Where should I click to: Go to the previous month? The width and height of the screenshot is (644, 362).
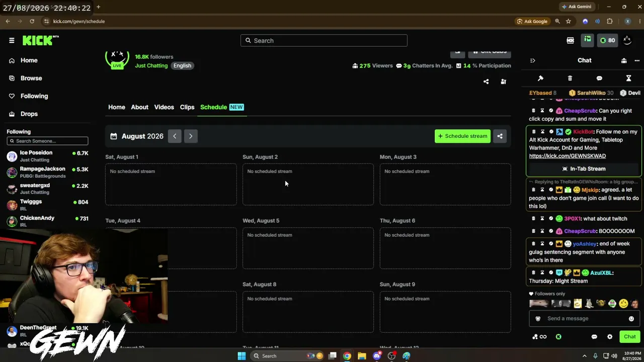(175, 136)
